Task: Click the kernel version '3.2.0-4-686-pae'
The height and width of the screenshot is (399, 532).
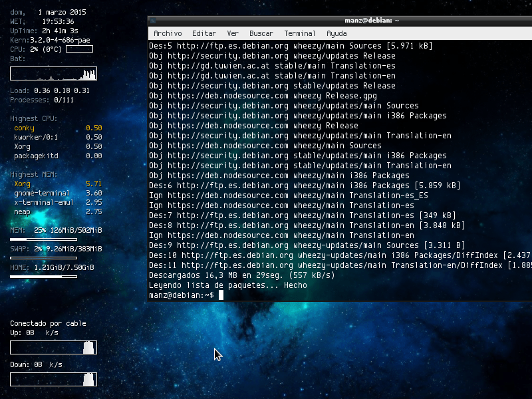Action: (60, 40)
